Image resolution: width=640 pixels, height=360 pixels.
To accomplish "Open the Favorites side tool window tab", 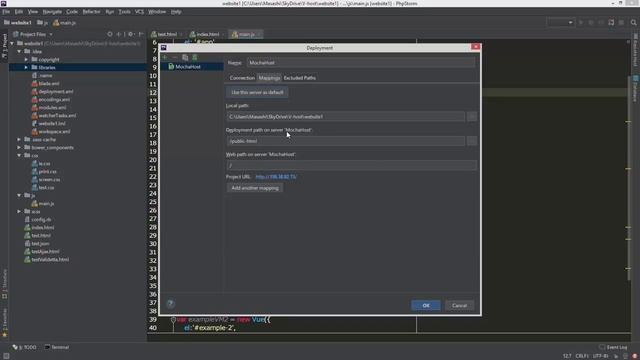I will coord(4,322).
